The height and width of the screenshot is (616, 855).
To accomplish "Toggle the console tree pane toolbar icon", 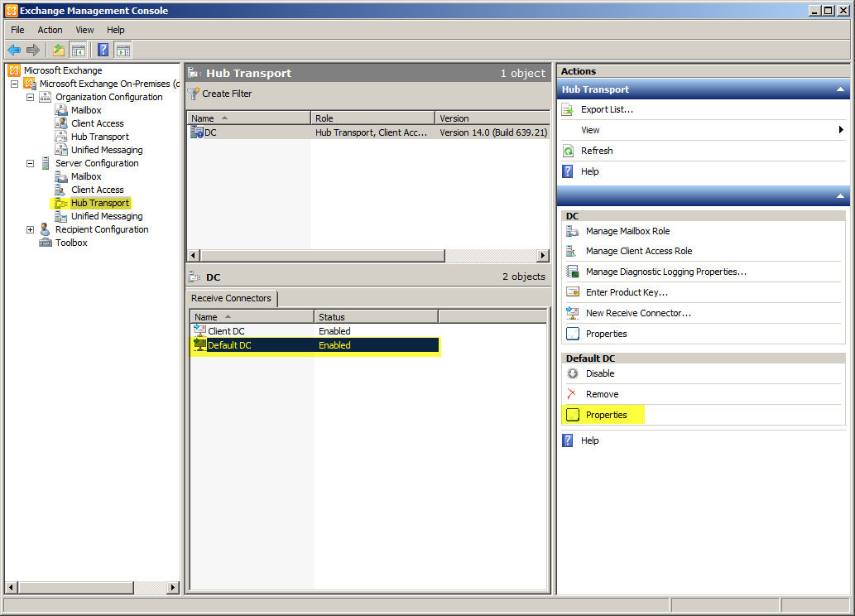I will click(79, 51).
